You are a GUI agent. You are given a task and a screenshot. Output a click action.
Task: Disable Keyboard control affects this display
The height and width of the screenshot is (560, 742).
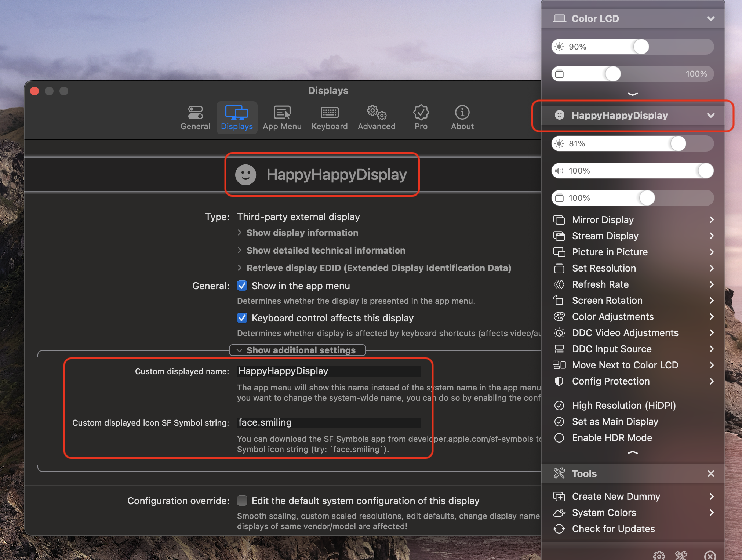click(242, 318)
